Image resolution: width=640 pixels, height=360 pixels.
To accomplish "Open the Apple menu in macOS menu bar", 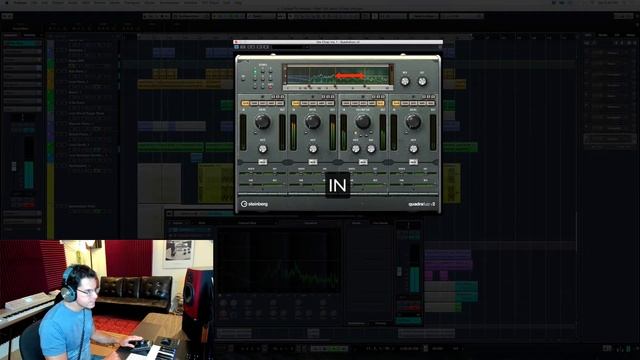I will coord(7,3).
